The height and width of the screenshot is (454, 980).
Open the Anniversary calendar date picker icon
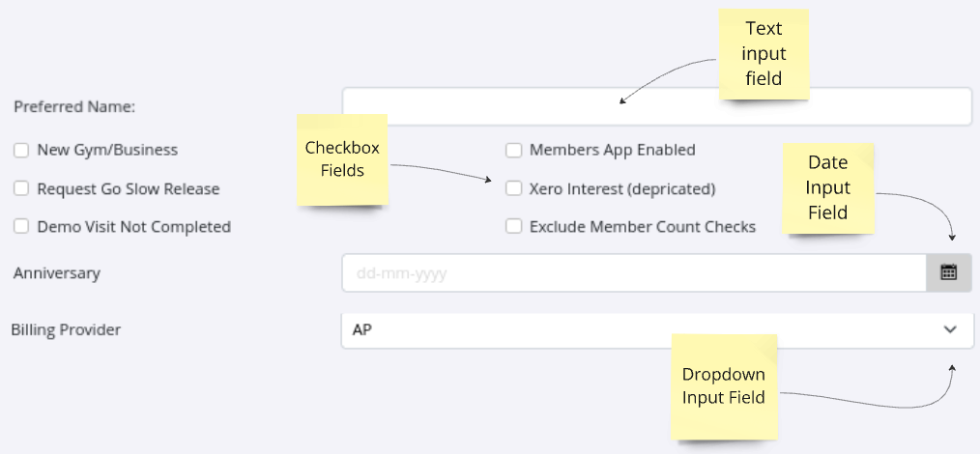[948, 273]
